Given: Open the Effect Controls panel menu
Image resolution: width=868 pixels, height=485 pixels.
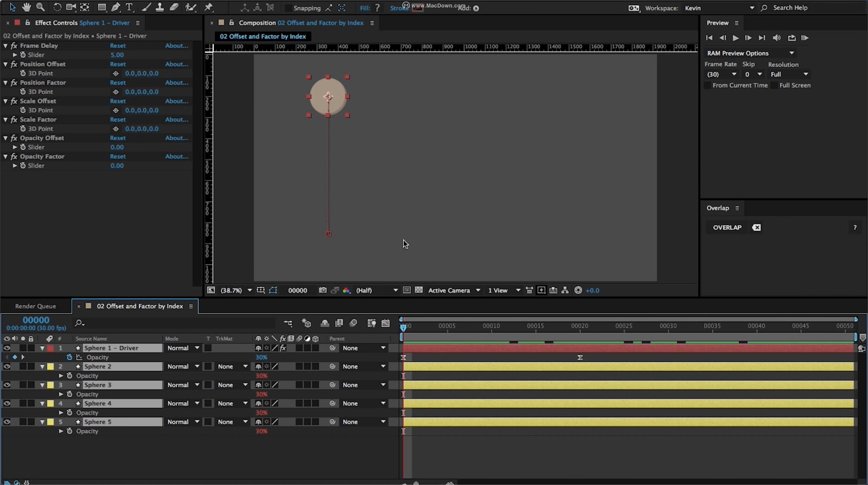Looking at the screenshot, I should 137,23.
